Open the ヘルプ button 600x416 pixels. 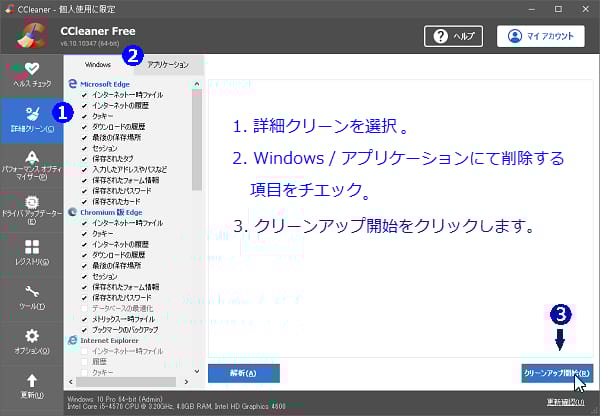coord(453,36)
